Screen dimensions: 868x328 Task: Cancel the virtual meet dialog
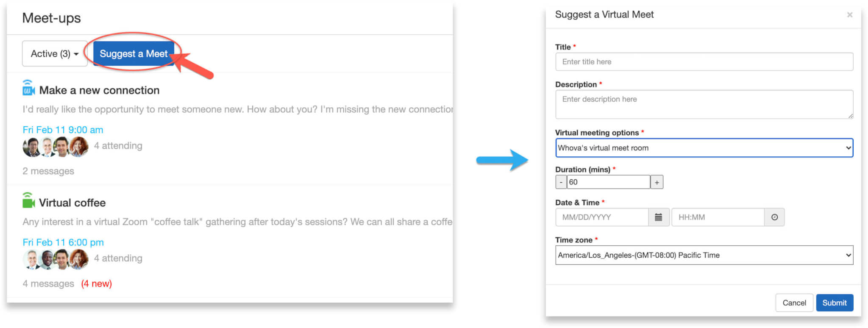click(x=794, y=303)
